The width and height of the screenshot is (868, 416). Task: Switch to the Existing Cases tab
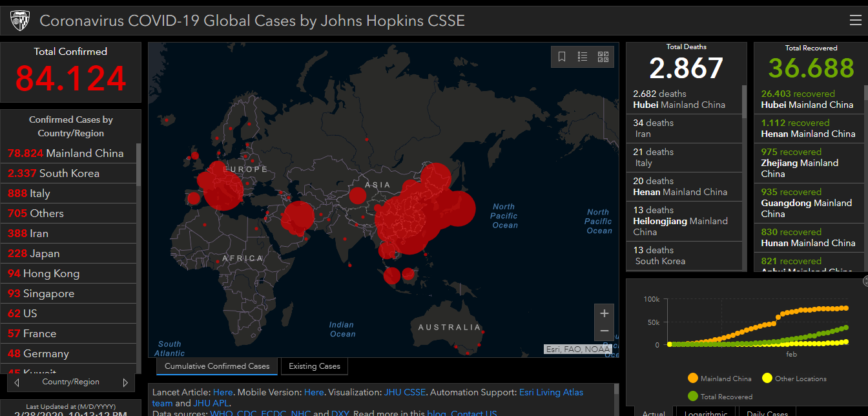coord(315,366)
